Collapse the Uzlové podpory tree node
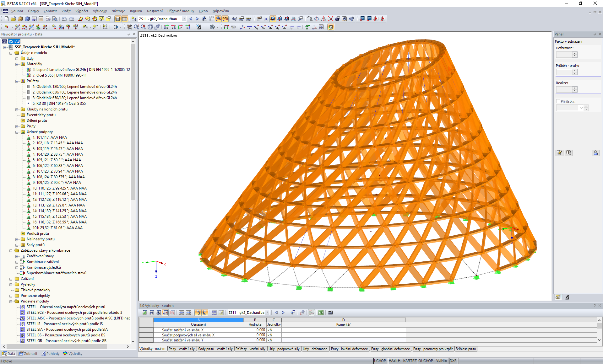603x364 pixels. [x=17, y=132]
